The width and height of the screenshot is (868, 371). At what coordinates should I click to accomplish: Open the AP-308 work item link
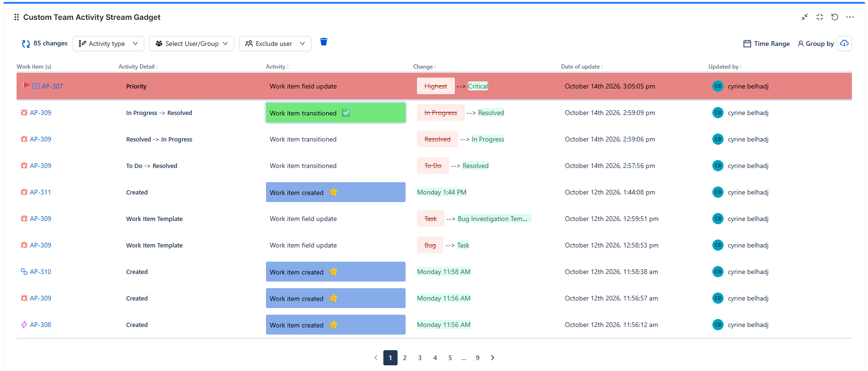40,325
